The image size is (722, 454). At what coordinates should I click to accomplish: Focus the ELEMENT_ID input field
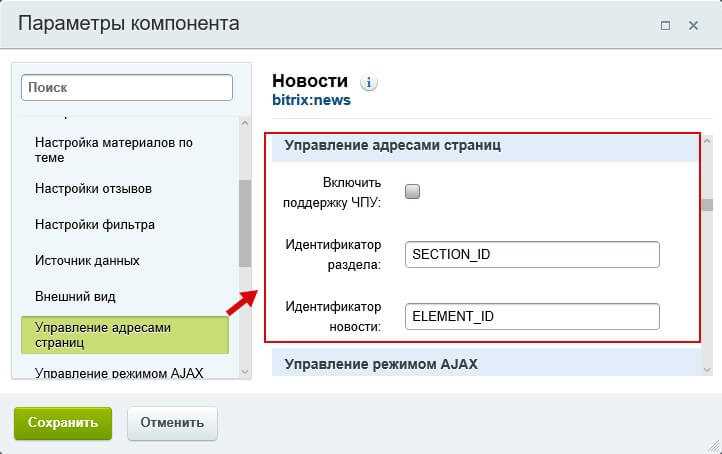(532, 316)
